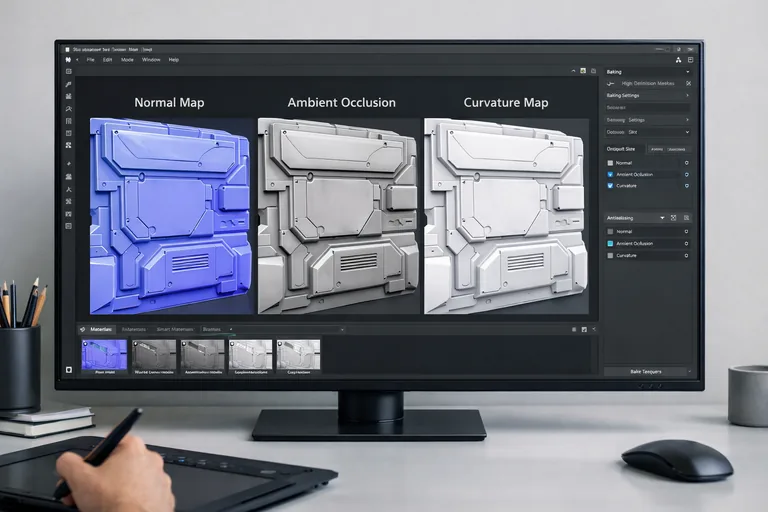768x512 pixels.
Task: Click the grid view icon in shelf header
Action: pyautogui.click(x=574, y=328)
